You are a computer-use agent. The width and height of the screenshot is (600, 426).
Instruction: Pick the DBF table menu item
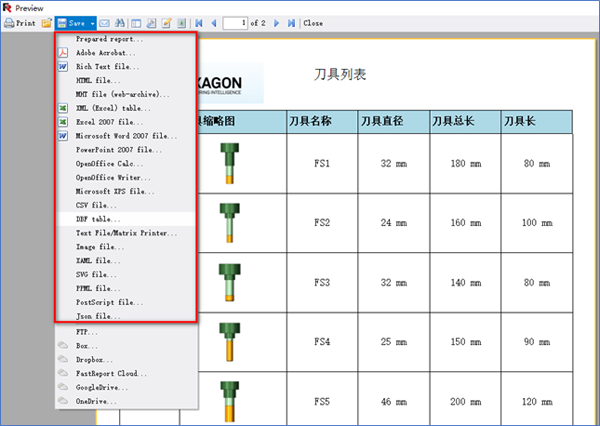coord(99,218)
